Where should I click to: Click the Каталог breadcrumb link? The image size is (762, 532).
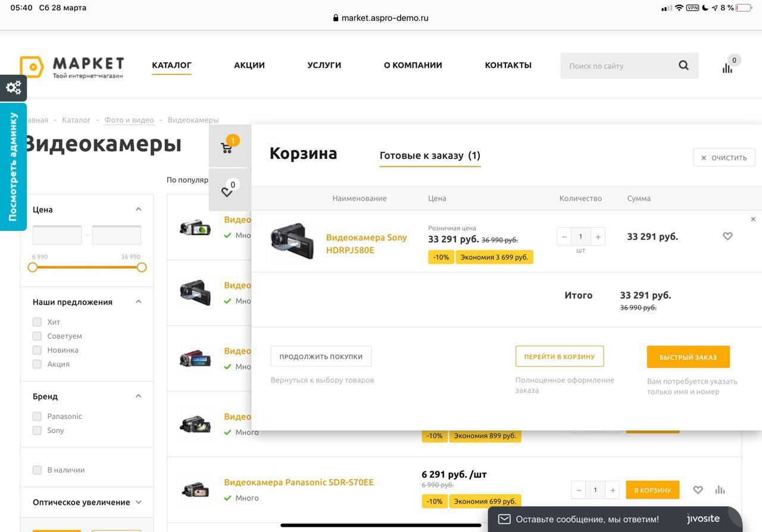[x=76, y=120]
